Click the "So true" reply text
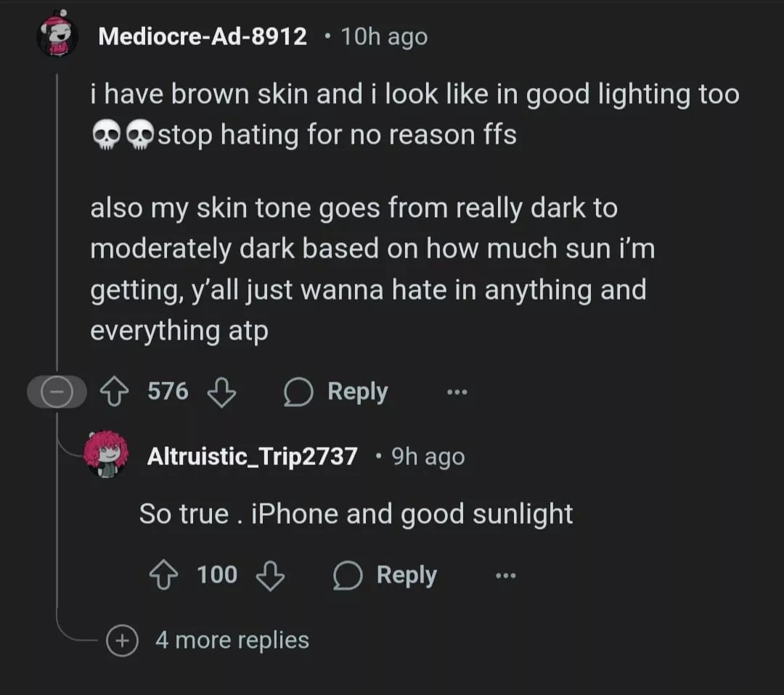Screen dimensions: 784x695 point(356,514)
